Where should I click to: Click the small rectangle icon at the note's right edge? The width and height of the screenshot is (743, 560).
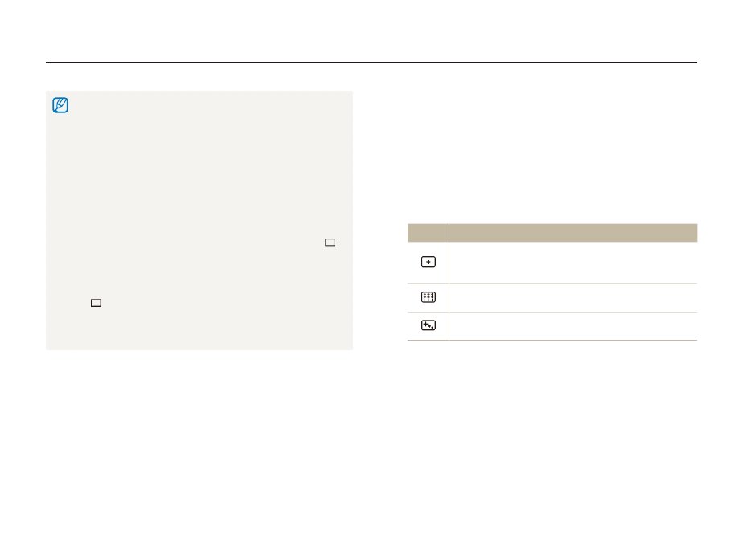330,242
